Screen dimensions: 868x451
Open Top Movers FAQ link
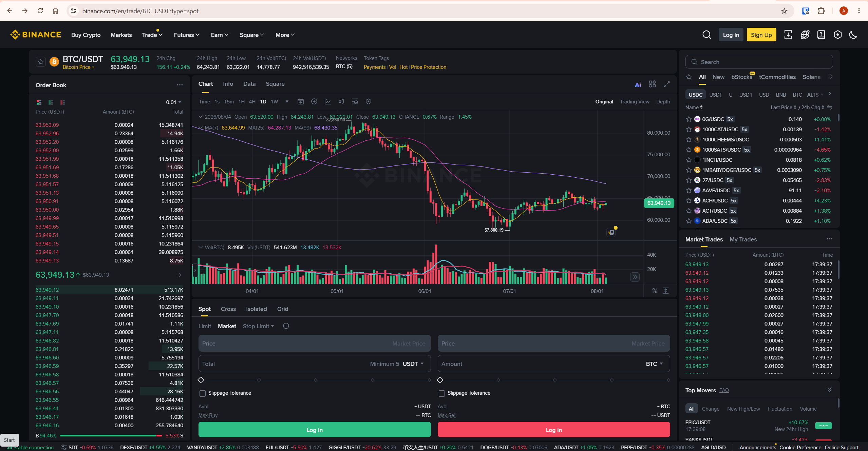(x=724, y=390)
